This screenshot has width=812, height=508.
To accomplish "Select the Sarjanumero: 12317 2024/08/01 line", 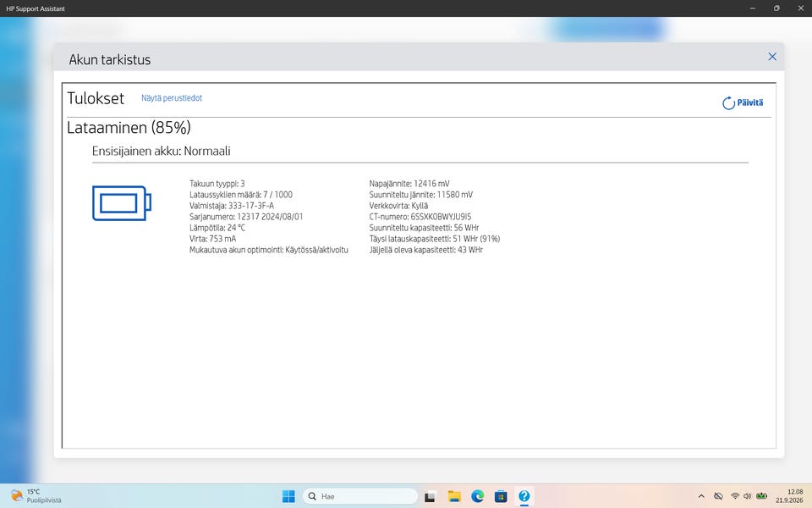I will (246, 217).
